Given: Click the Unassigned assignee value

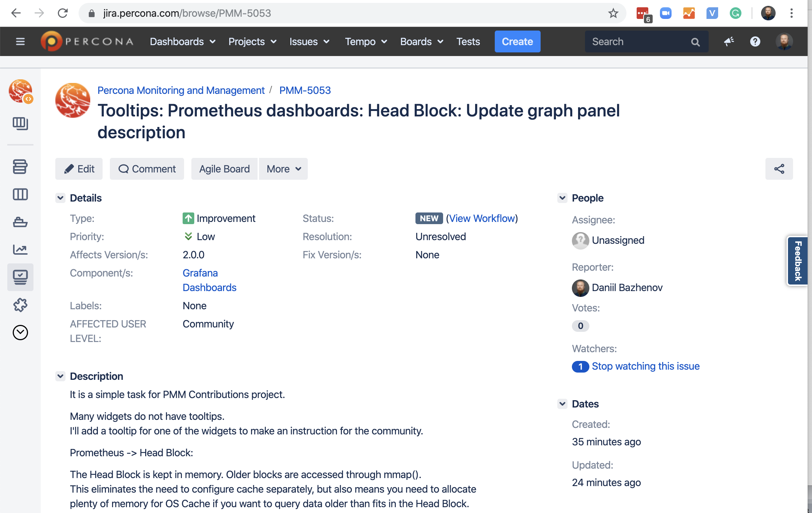Looking at the screenshot, I should pyautogui.click(x=618, y=240).
